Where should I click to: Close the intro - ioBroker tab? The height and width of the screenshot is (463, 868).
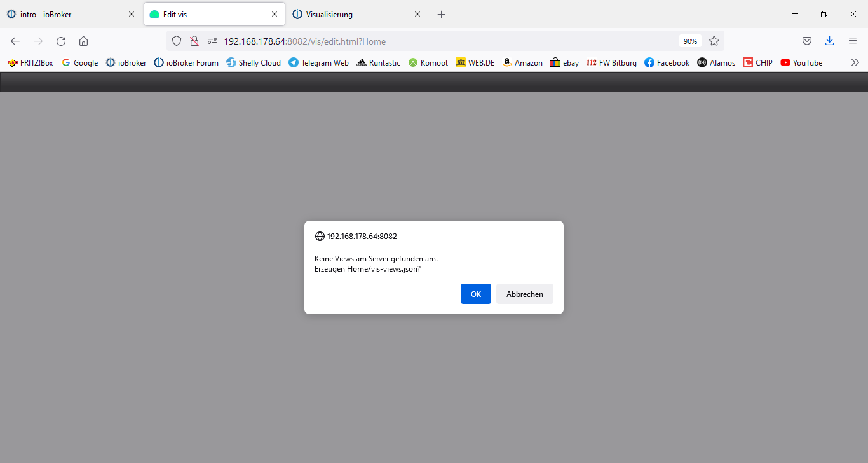(132, 14)
